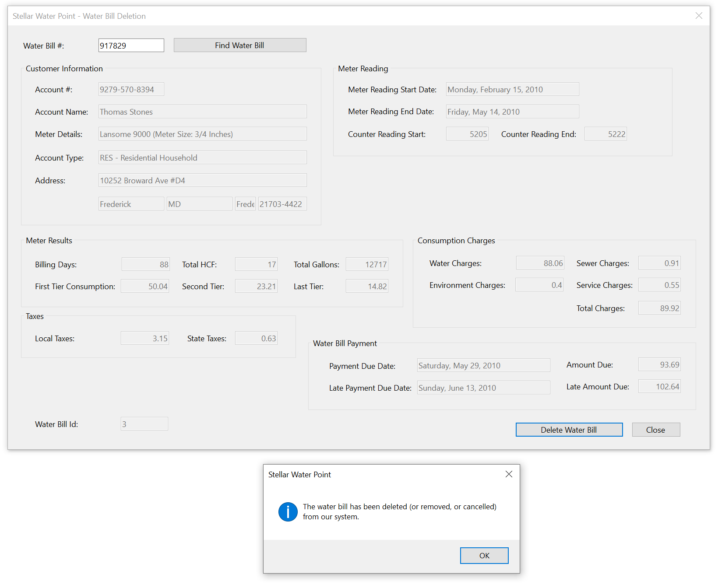
Task: Click the blue information icon in the dialog
Action: click(x=288, y=511)
